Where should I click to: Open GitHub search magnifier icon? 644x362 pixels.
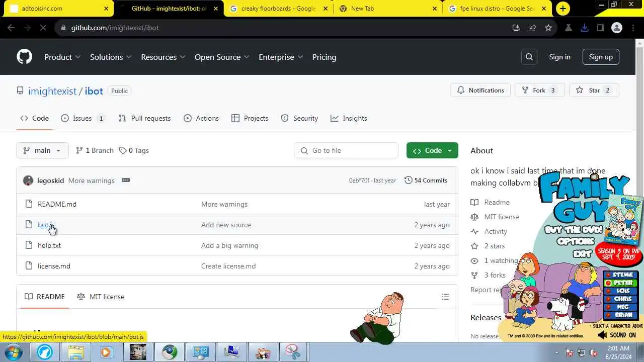[x=529, y=57]
